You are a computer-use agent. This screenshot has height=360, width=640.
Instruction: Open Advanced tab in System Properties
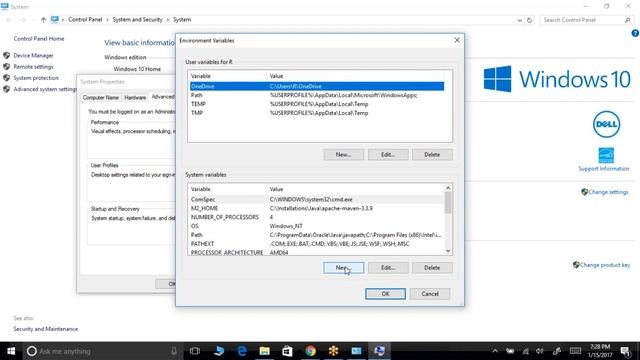click(162, 97)
